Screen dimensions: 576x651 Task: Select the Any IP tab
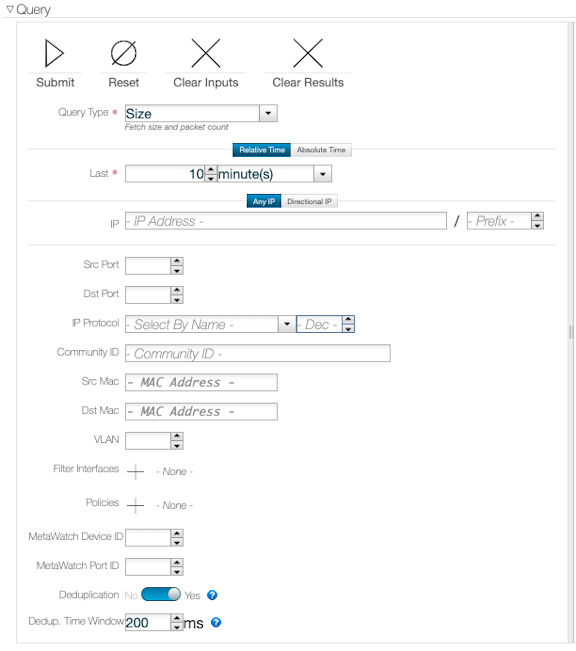(264, 201)
